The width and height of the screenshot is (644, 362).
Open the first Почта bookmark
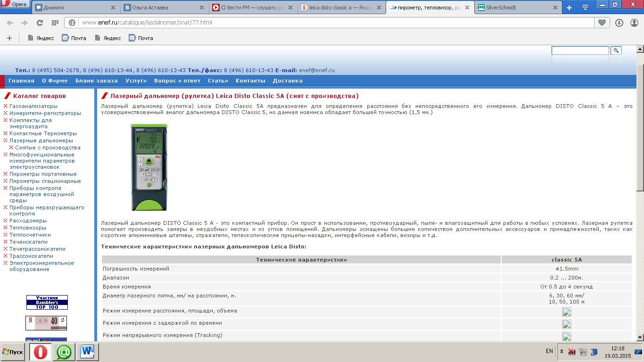point(74,38)
